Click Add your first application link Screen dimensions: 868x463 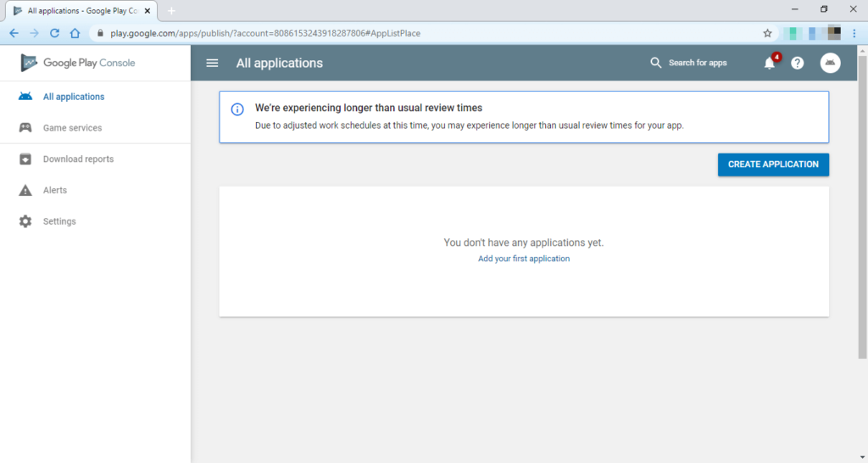pos(524,259)
